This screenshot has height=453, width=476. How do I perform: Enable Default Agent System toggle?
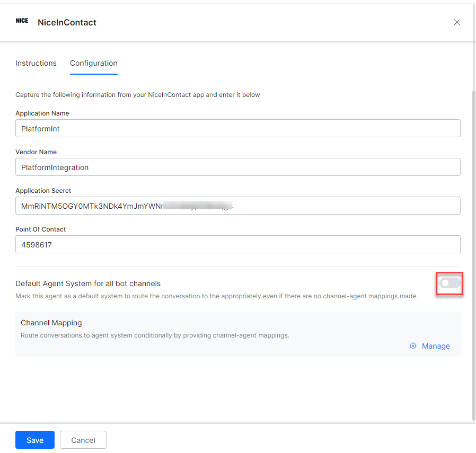click(x=449, y=283)
